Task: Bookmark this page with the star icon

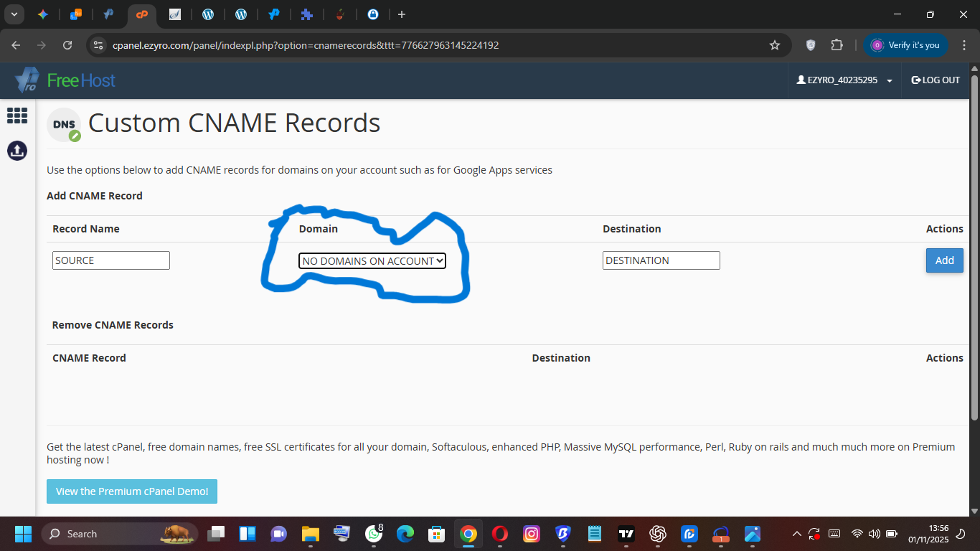Action: [775, 45]
